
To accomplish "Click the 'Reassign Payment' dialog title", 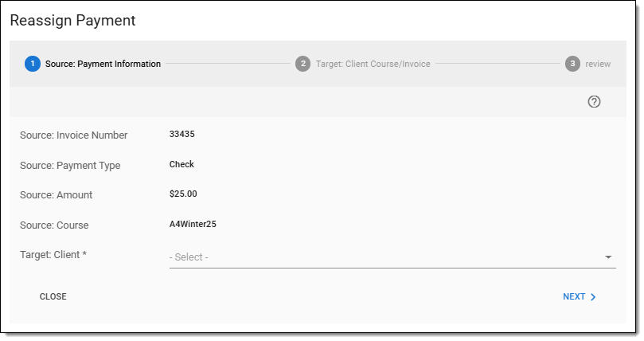I will click(72, 21).
